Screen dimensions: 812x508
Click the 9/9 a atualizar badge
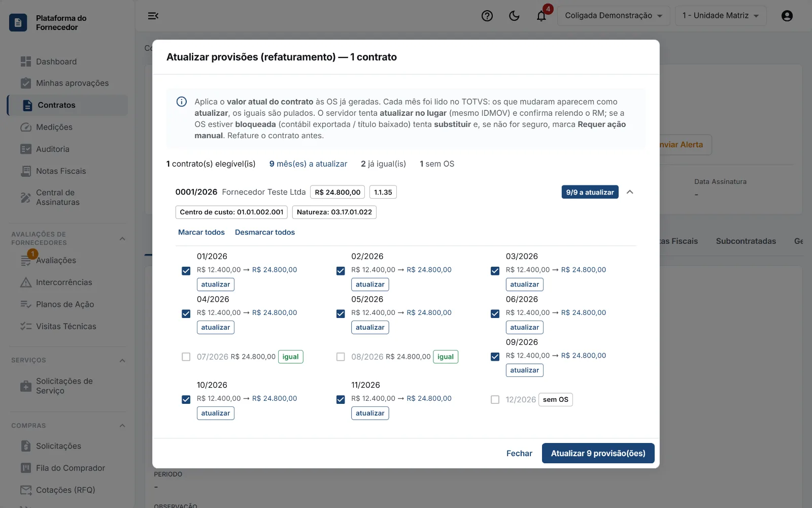(x=590, y=192)
